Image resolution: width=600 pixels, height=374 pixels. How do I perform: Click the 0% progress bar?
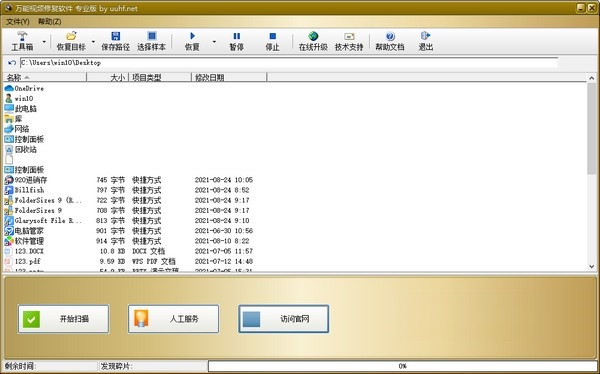pos(402,366)
